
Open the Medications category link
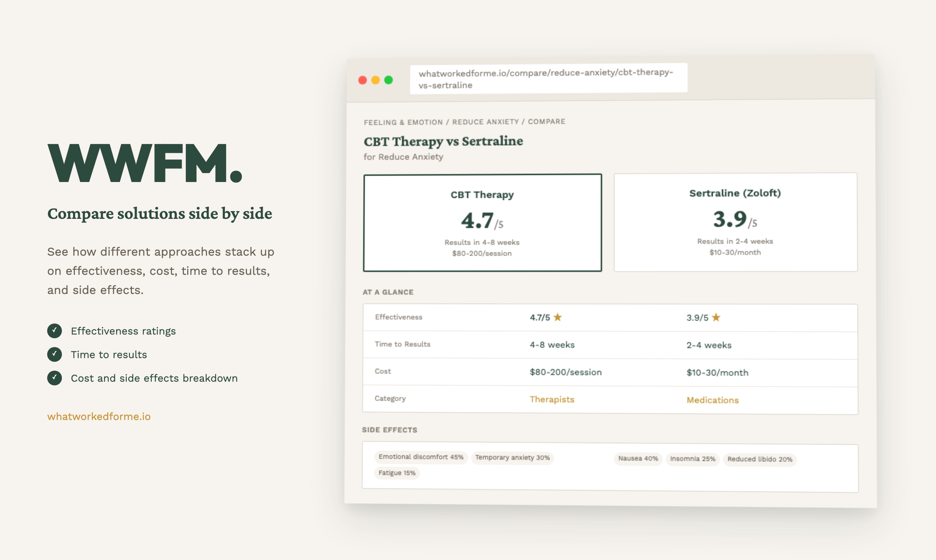click(712, 400)
